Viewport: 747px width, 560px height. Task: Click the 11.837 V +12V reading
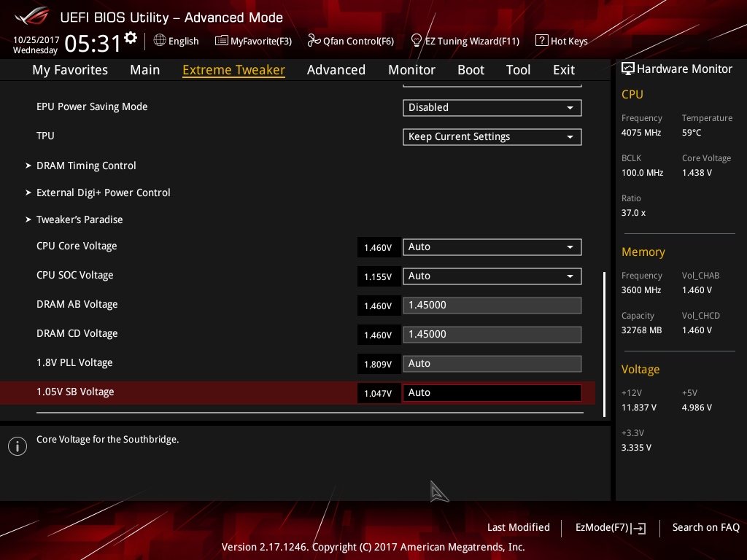639,408
